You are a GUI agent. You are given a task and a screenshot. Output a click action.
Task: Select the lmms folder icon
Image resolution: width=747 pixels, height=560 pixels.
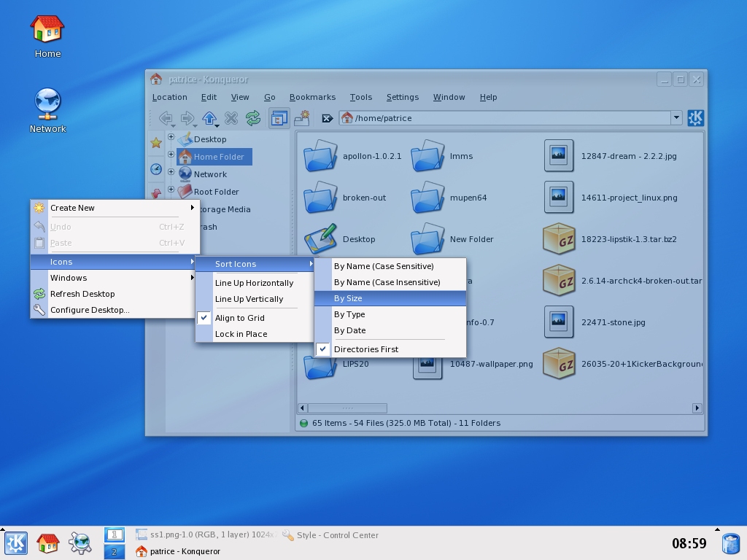click(x=427, y=156)
